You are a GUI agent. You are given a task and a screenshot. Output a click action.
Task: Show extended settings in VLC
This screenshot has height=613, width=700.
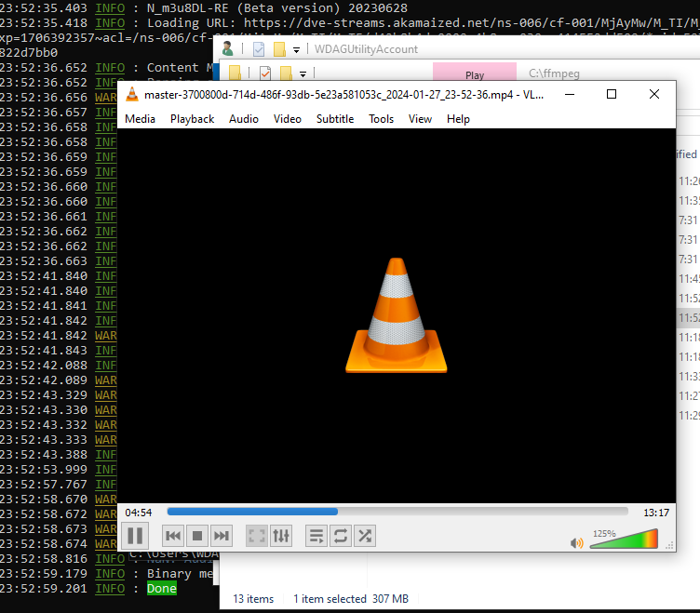pos(281,536)
